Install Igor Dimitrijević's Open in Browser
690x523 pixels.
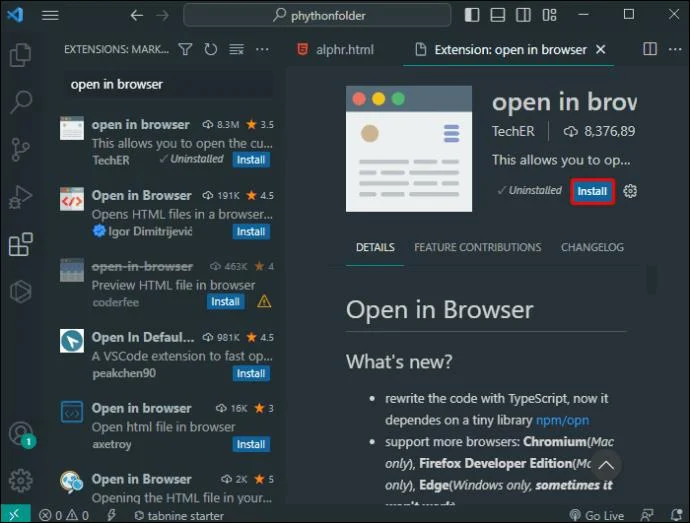tap(251, 232)
